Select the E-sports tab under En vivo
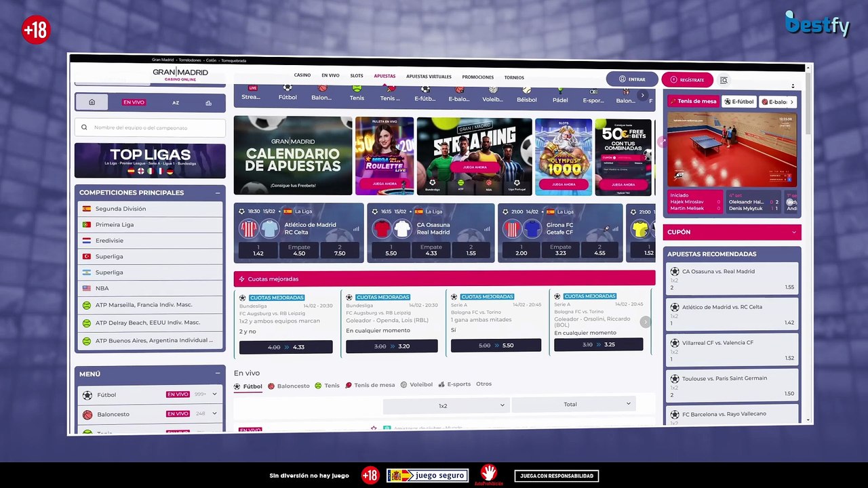This screenshot has width=868, height=488. (x=454, y=384)
